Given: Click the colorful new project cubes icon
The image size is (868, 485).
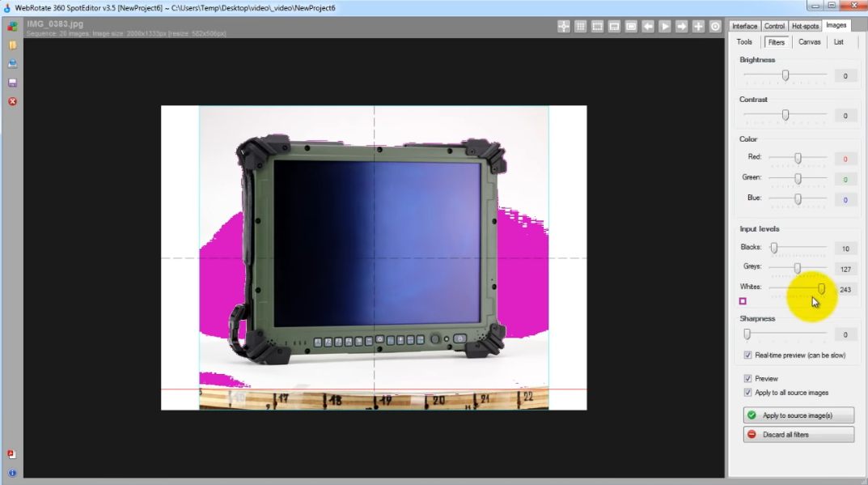Looking at the screenshot, I should [x=12, y=26].
